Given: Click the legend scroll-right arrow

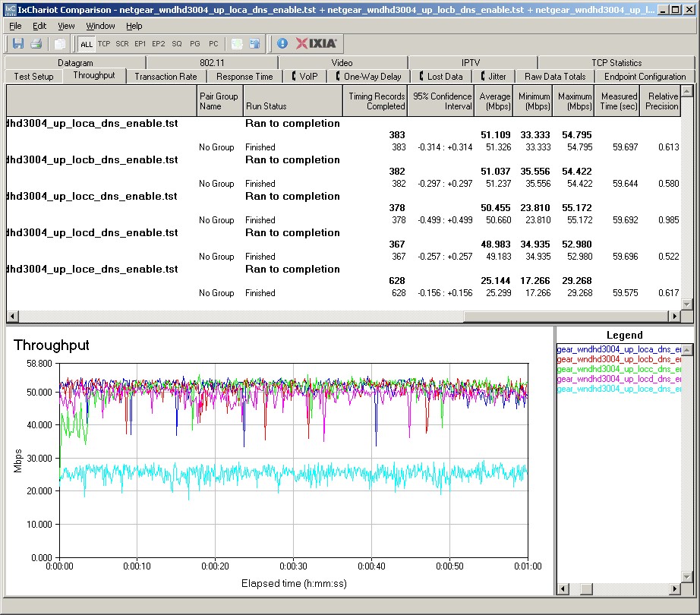Looking at the screenshot, I should tap(674, 589).
